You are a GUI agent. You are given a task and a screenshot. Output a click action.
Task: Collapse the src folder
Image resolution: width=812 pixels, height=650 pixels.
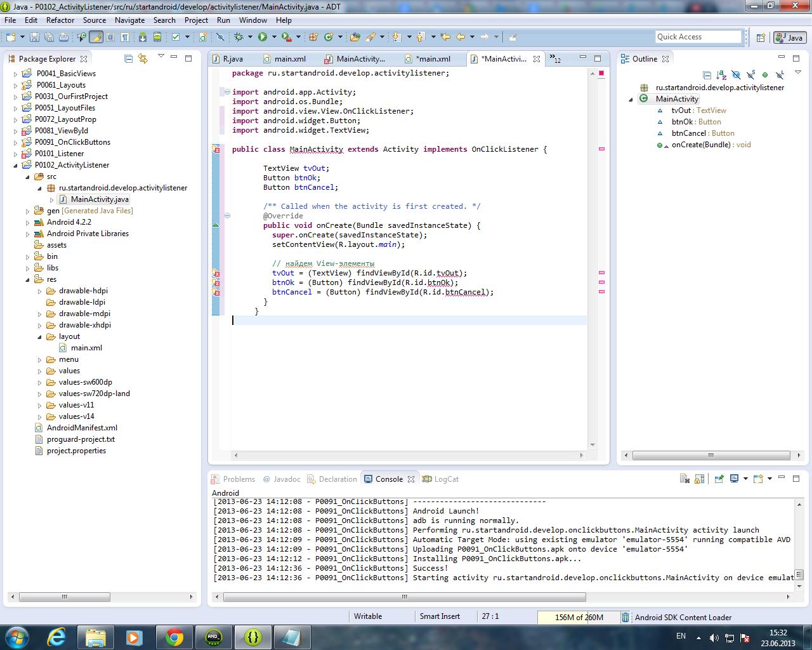(28, 176)
